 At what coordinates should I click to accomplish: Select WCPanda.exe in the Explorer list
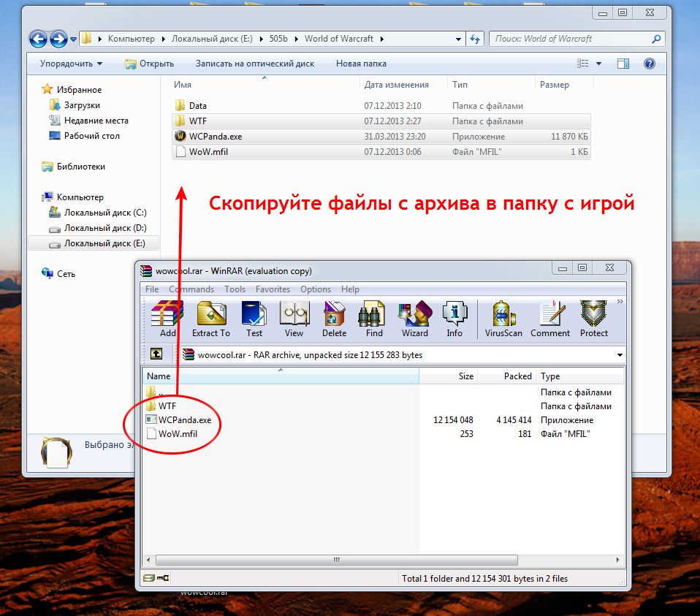(x=381, y=136)
